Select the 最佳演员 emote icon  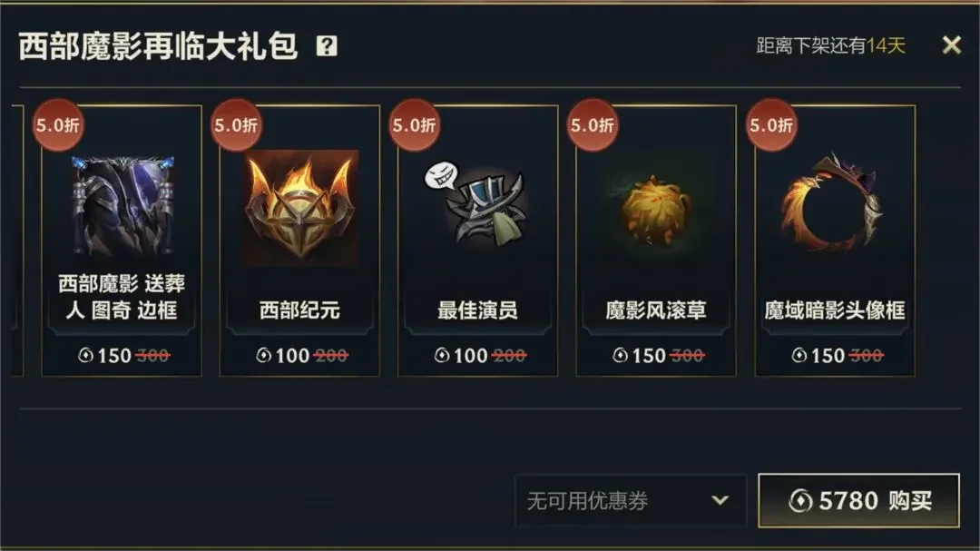coord(477,206)
